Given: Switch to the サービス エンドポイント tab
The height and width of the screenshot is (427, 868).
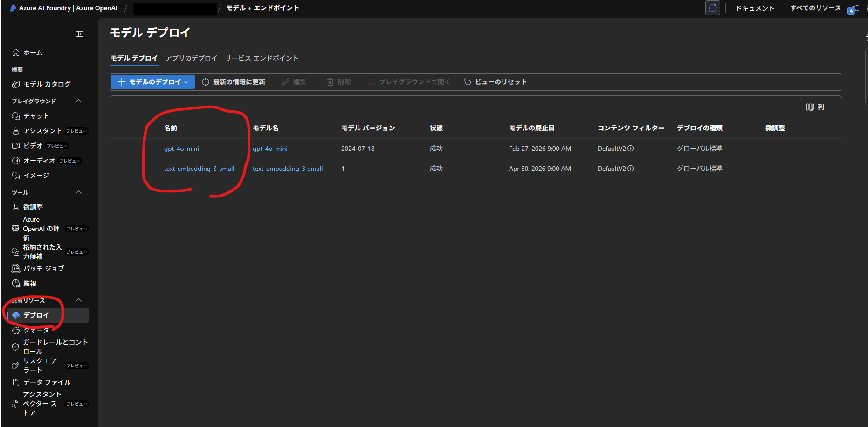Looking at the screenshot, I should [262, 58].
